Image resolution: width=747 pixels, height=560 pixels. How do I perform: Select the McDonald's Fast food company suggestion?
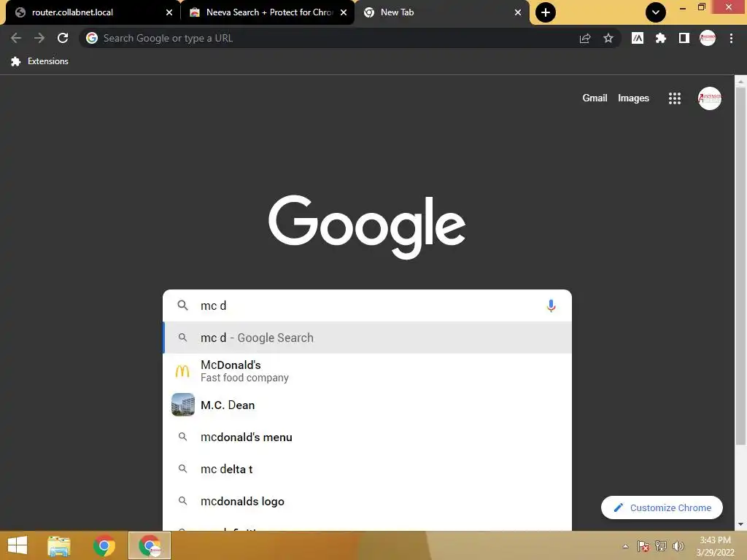point(367,371)
